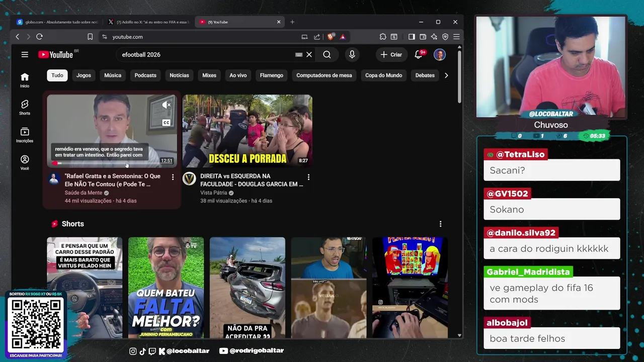Open the DIREITA vs ESQUERDA NA FACULDADE title
Screen dimensions: 644x362
point(252,180)
